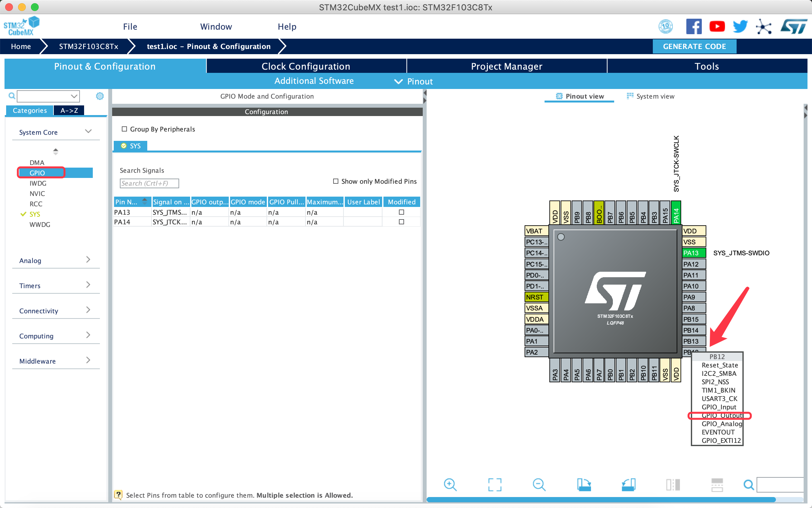Collapse the System Core category
Screen dimensions: 812x508
[x=56, y=132]
